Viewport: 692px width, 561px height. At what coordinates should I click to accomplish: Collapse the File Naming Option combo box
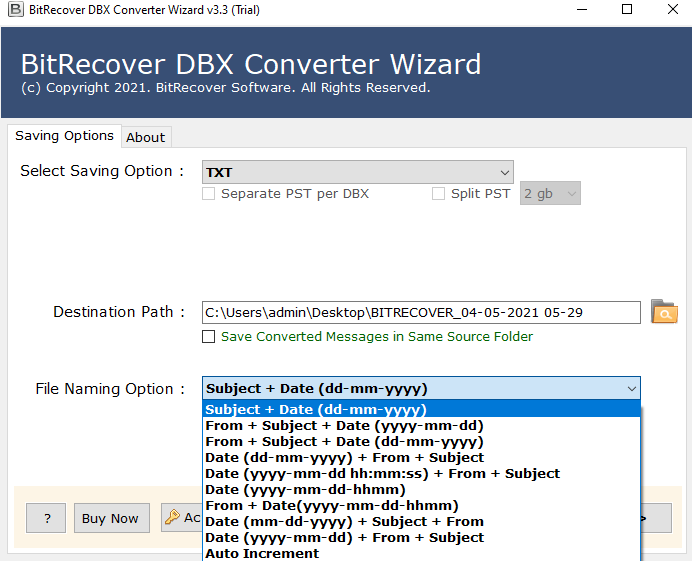click(421, 388)
